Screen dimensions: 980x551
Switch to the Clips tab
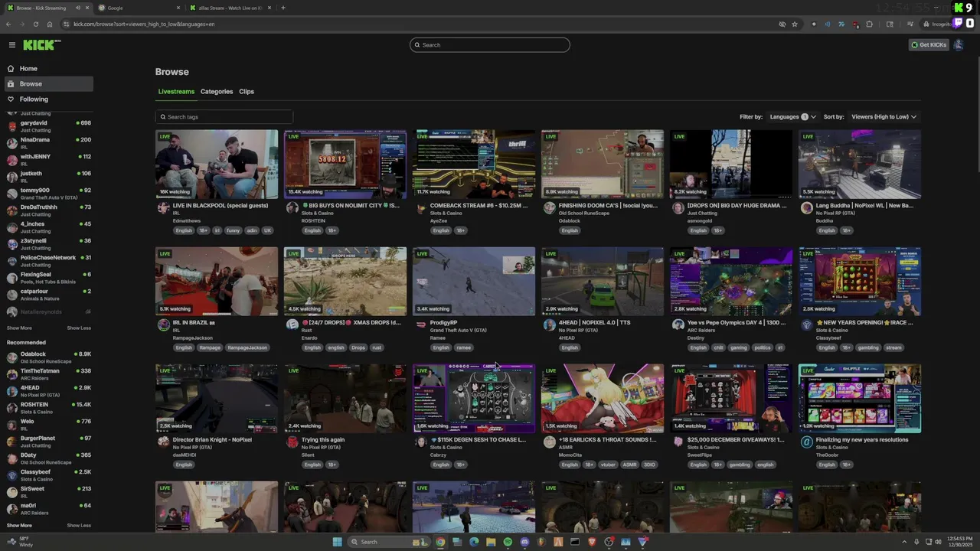coord(247,92)
